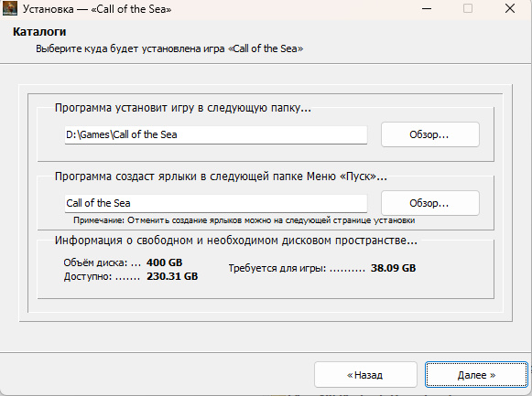Click the 230.31 GB available space value
This screenshot has width=532, height=396.
[172, 276]
